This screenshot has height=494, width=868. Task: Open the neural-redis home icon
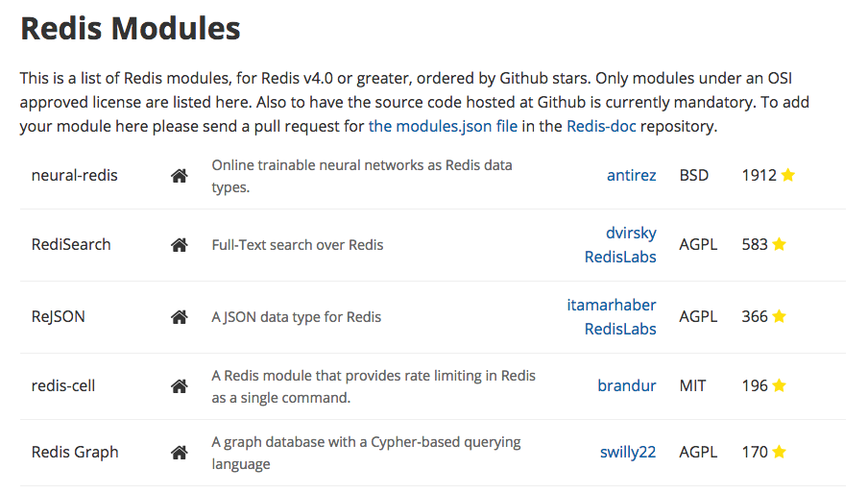pyautogui.click(x=179, y=176)
